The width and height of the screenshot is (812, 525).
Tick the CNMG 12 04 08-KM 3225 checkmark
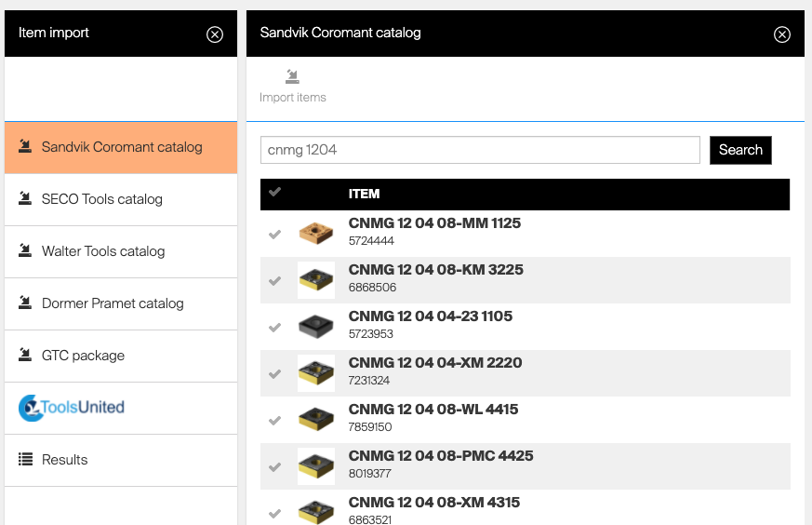point(274,281)
